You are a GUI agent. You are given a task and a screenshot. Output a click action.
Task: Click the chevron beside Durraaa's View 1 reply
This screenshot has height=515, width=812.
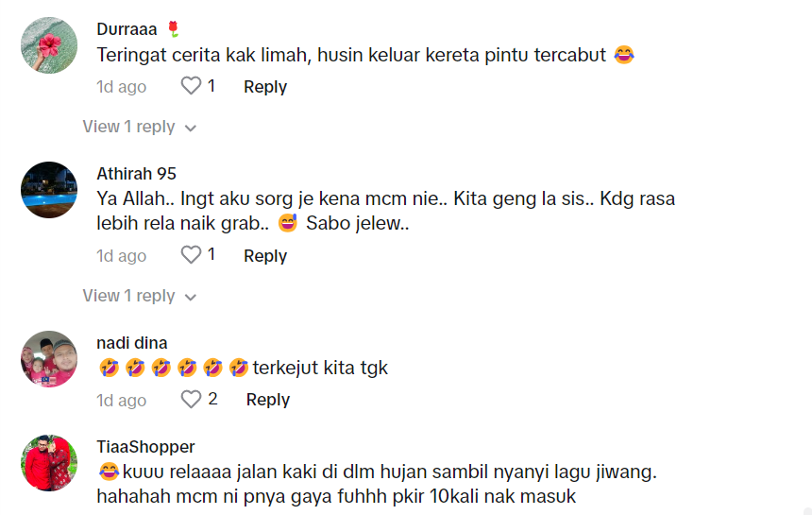click(x=190, y=128)
